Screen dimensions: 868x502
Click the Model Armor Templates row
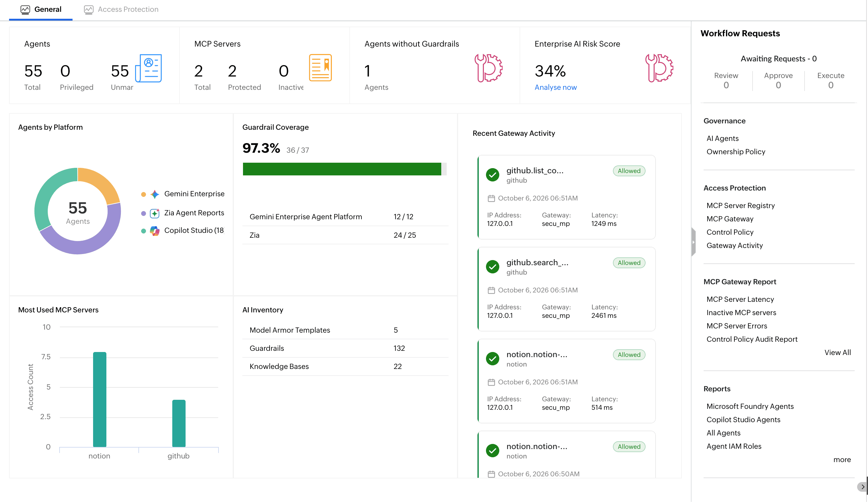point(345,330)
